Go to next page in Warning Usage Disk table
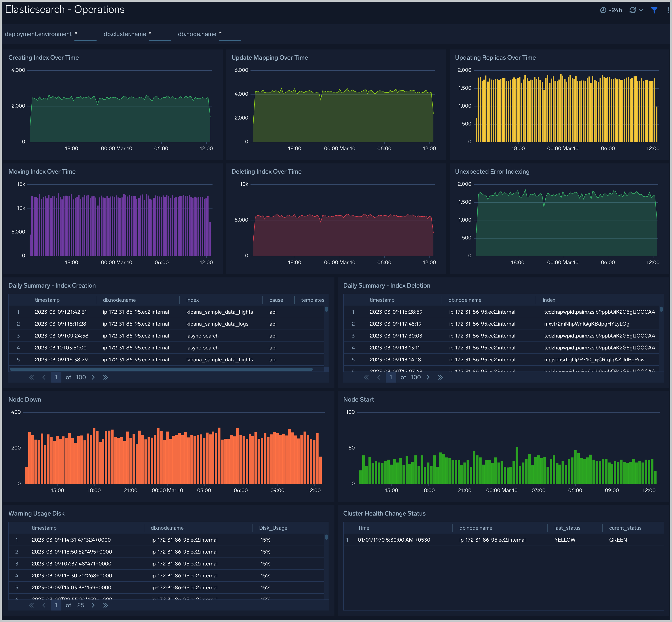The image size is (672, 622). (x=93, y=605)
